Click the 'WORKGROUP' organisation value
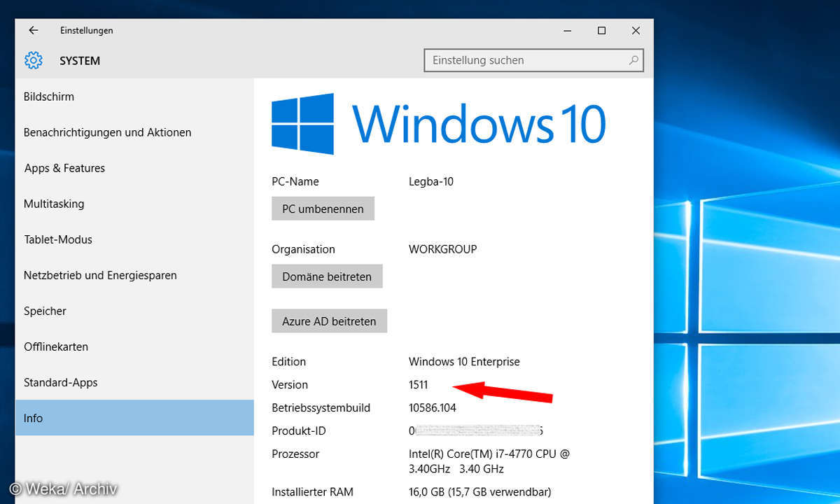Viewport: 840px width, 504px height. (443, 249)
